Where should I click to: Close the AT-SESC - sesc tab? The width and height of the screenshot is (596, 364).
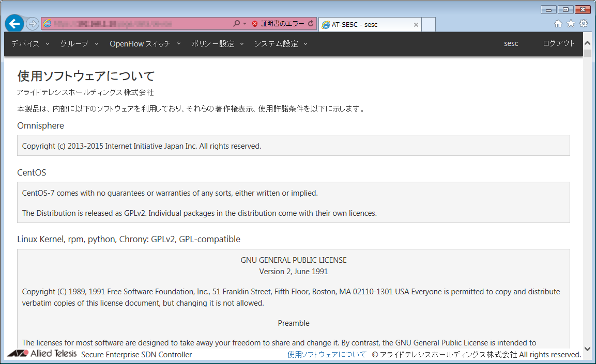point(416,25)
